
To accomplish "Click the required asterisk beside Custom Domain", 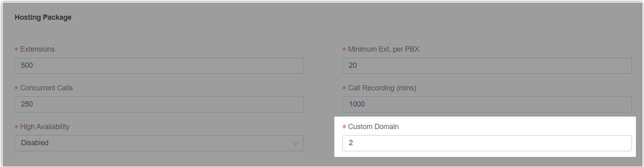I will pos(344,127).
